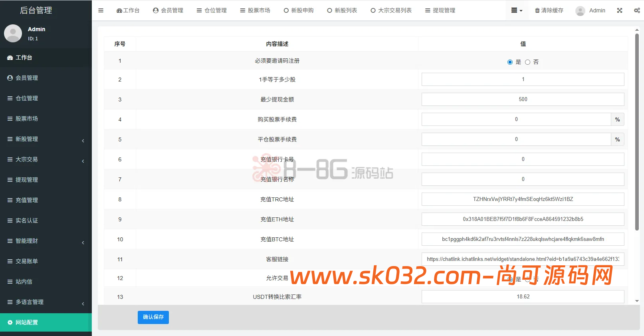Click the dashboard icon beside 工作台 in sidebar
Viewport: 644px width, 336px height.
pos(10,58)
